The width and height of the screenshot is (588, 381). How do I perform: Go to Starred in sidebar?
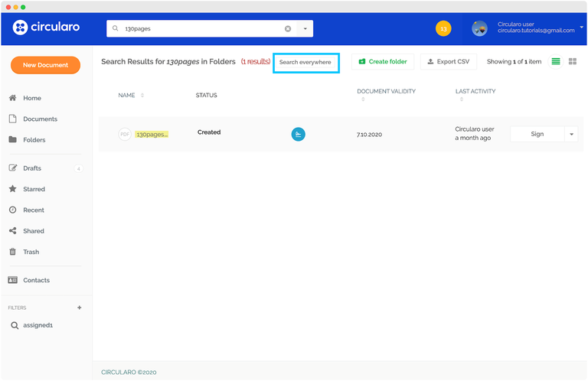tap(34, 189)
